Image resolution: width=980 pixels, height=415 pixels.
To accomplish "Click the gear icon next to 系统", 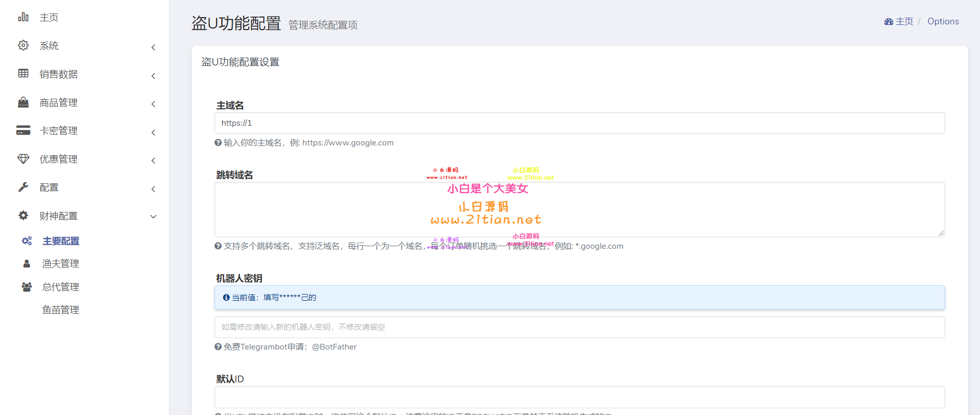I will [23, 45].
